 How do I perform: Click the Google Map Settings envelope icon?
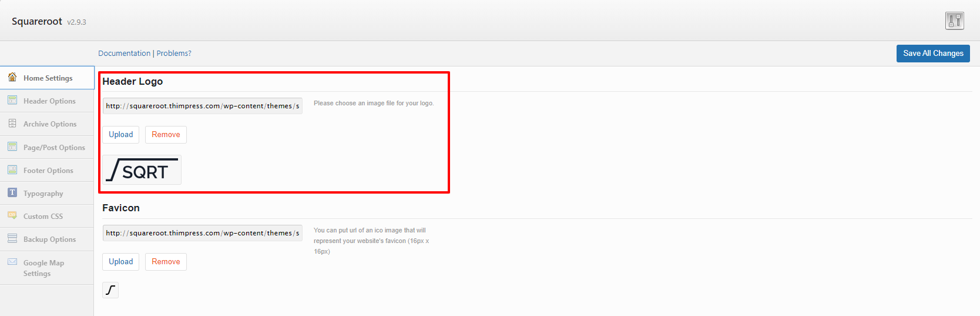pyautogui.click(x=12, y=262)
